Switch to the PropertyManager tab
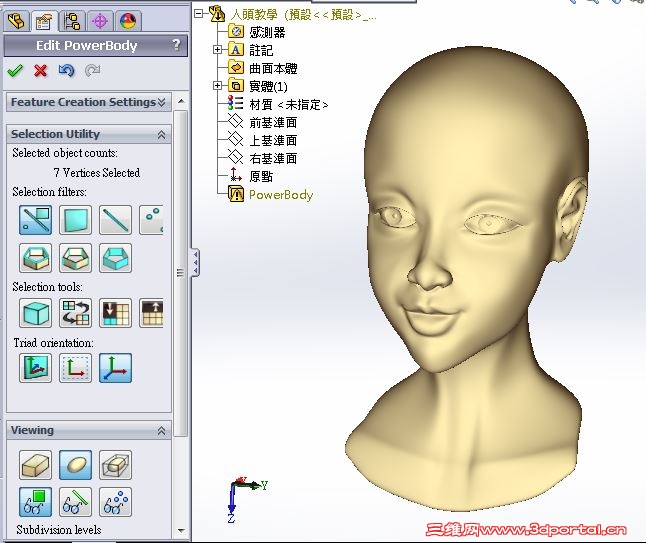646x543 pixels. click(x=44, y=21)
